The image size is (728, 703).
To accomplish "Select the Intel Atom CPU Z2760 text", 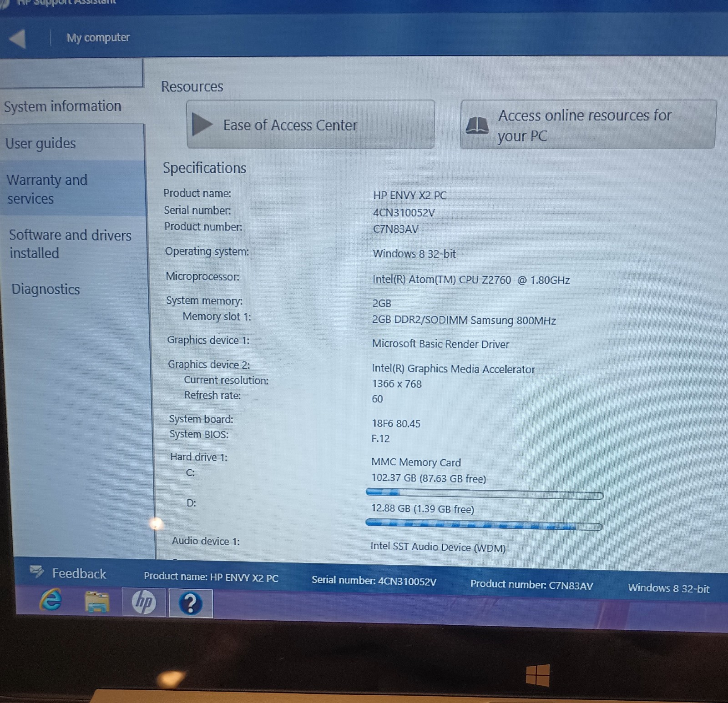I will coord(471,280).
